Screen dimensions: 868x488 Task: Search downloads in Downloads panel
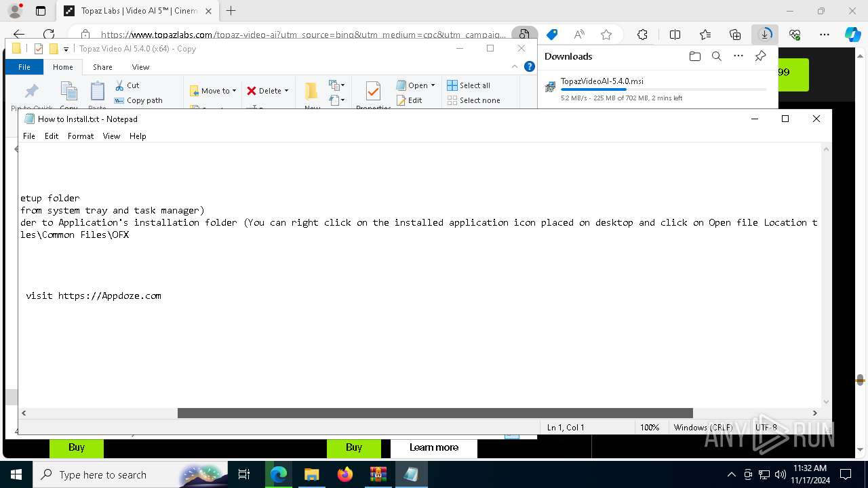[x=716, y=56]
